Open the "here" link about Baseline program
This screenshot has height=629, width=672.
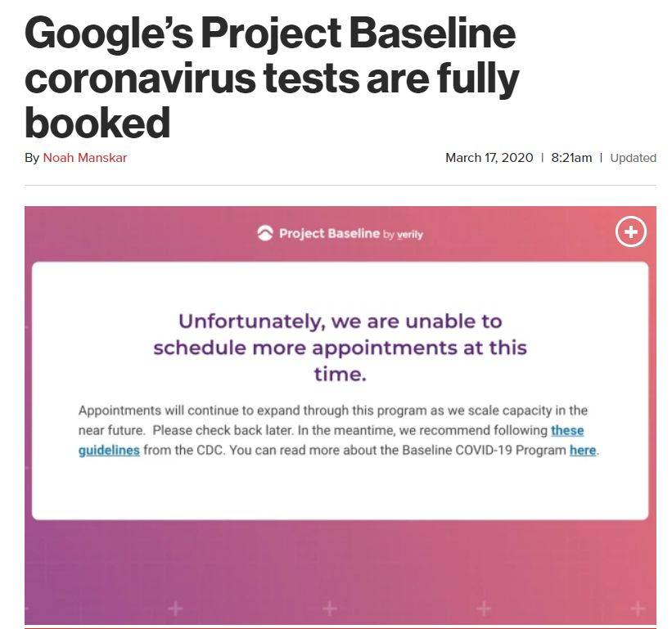click(x=583, y=450)
